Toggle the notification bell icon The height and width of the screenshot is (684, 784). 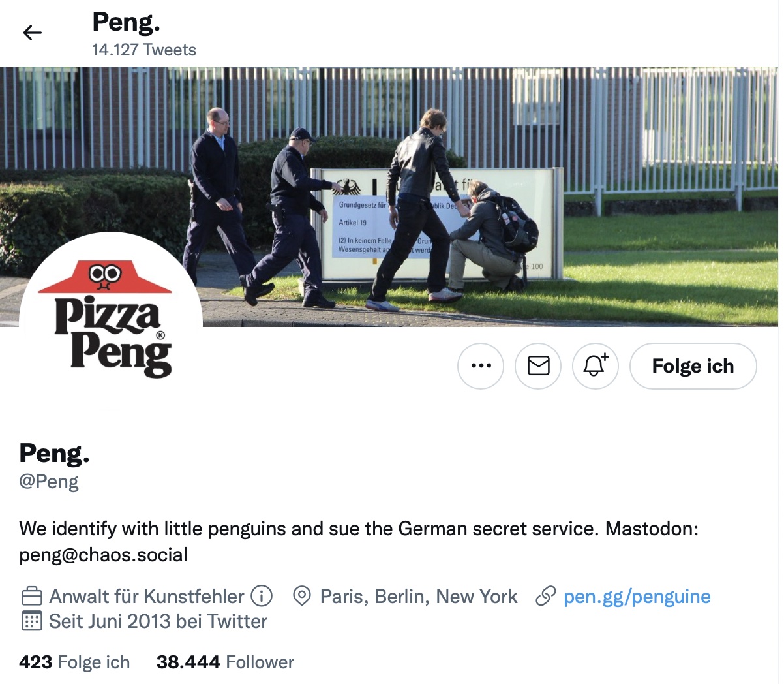pos(596,366)
